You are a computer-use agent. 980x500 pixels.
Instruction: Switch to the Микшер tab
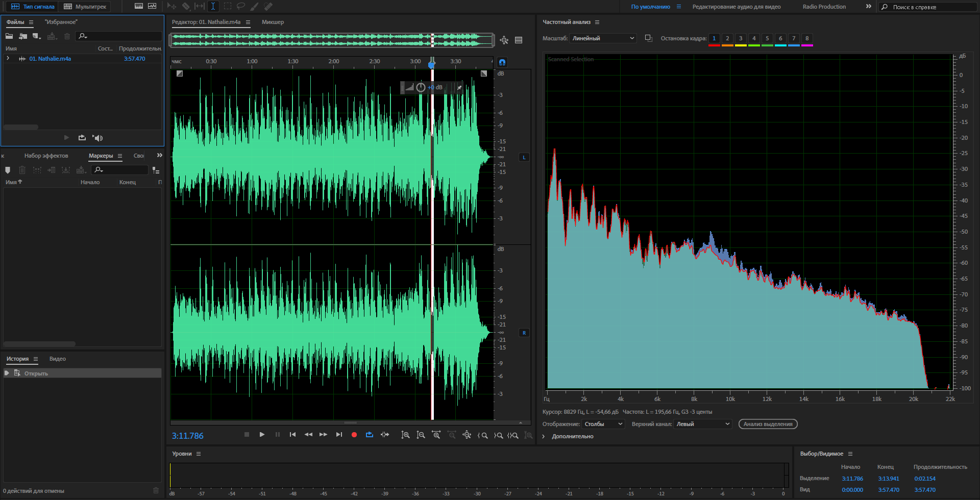click(273, 22)
